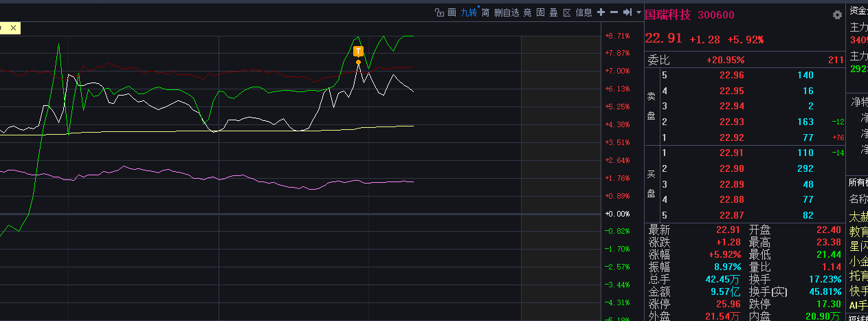Click the 跌停 price 17.30
868x321 pixels.
coord(829,304)
